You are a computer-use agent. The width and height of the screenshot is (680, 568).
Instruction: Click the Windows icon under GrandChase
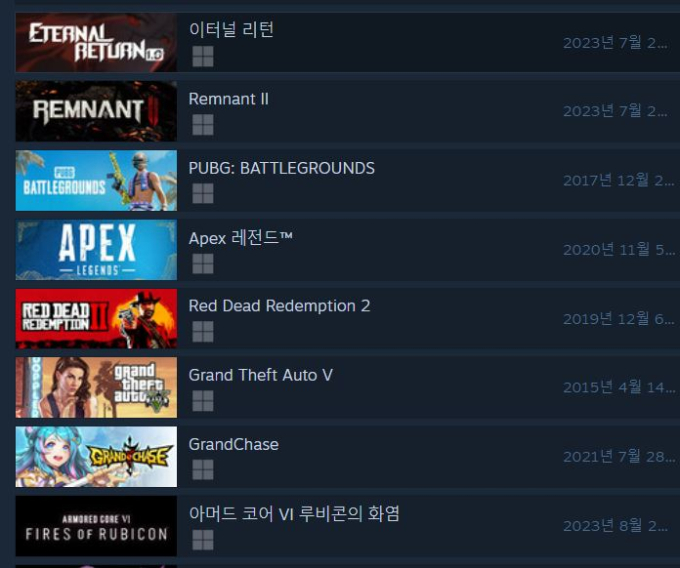click(x=203, y=470)
